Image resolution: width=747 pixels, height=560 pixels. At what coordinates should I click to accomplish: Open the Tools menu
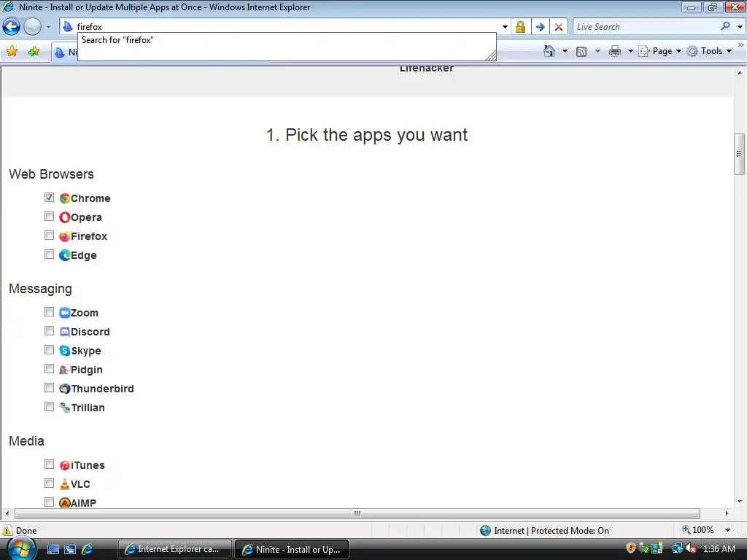[x=709, y=51]
